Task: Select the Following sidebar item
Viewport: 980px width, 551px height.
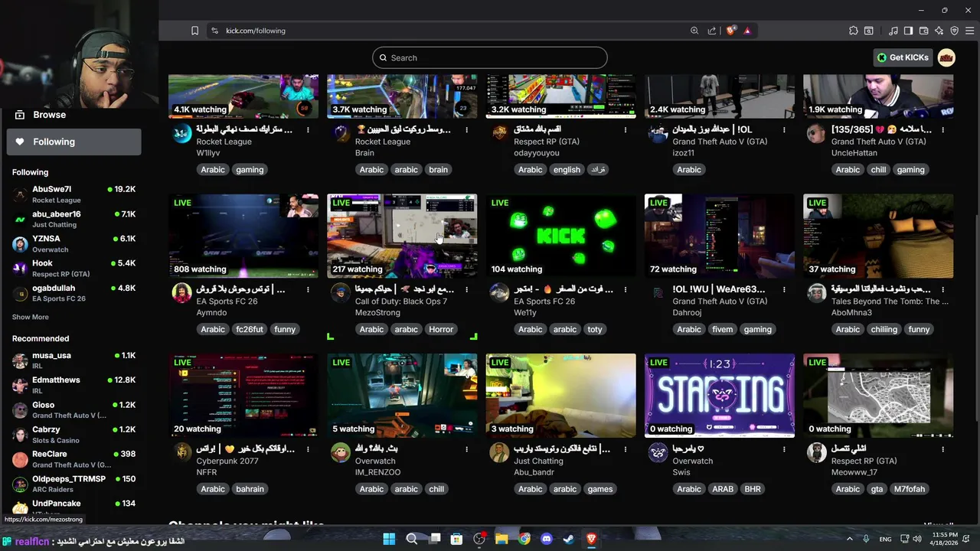Action: coord(73,142)
